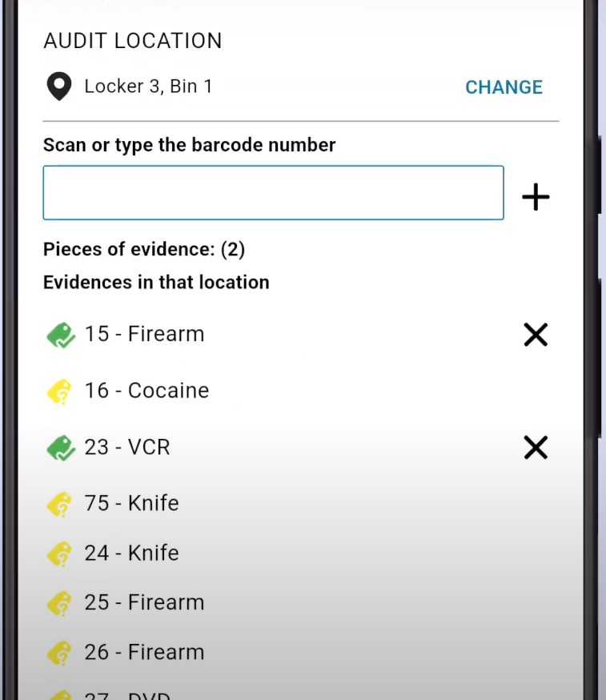Click green verified tag beside 15 - Firearm
This screenshot has width=606, height=700.
60,335
